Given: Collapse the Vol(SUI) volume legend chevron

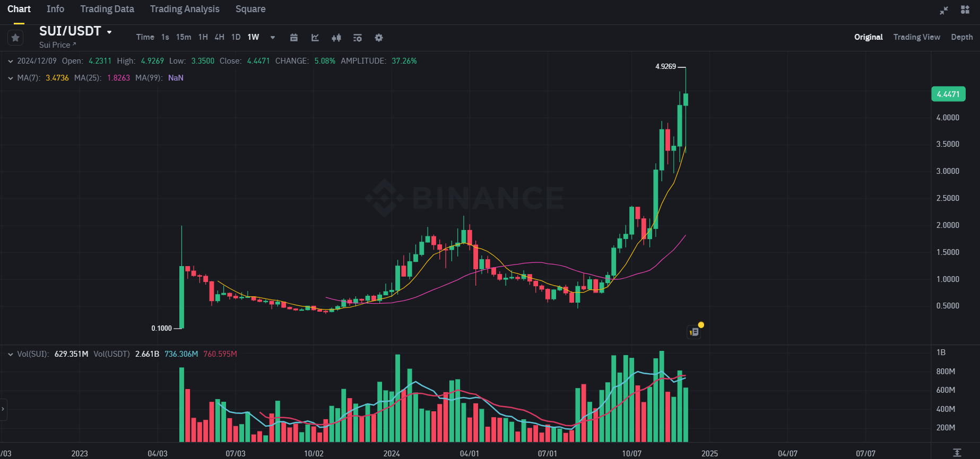Looking at the screenshot, I should click(x=11, y=354).
